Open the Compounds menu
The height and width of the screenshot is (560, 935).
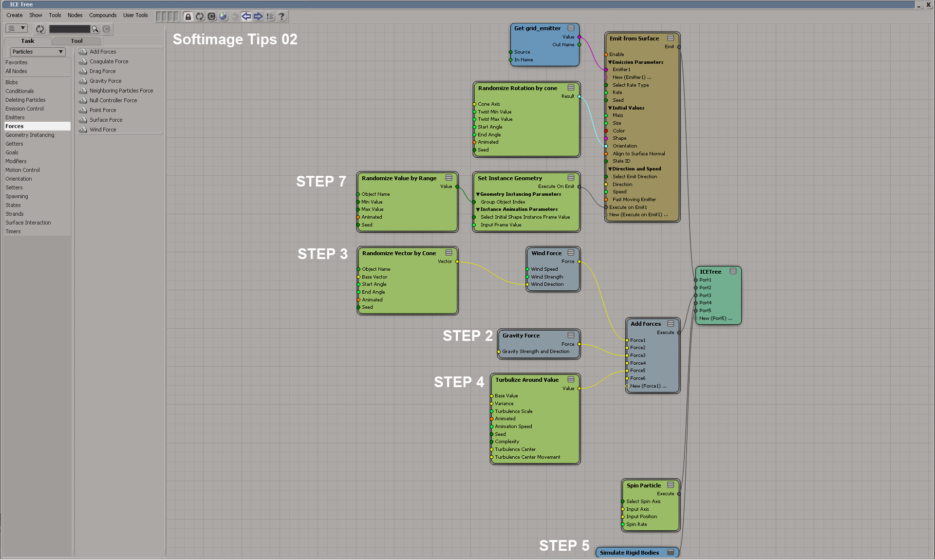click(x=102, y=15)
